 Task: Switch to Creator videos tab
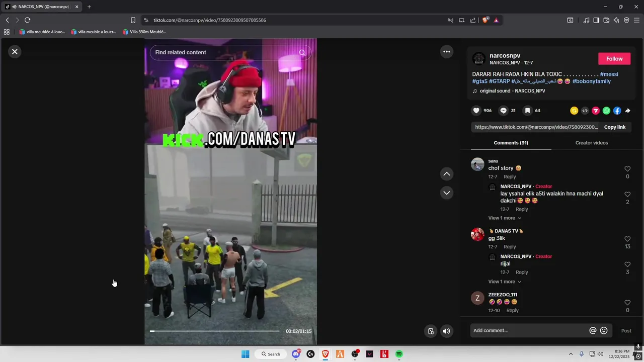(x=591, y=143)
